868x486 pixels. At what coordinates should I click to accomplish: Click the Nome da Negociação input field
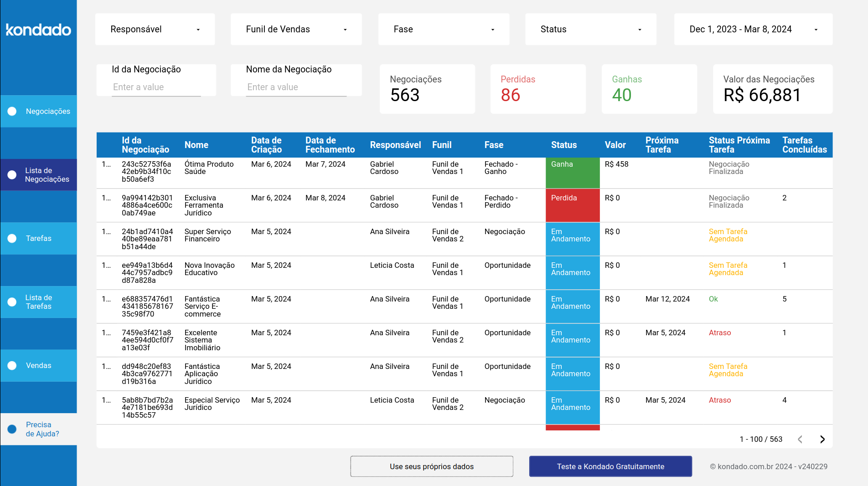pyautogui.click(x=296, y=87)
